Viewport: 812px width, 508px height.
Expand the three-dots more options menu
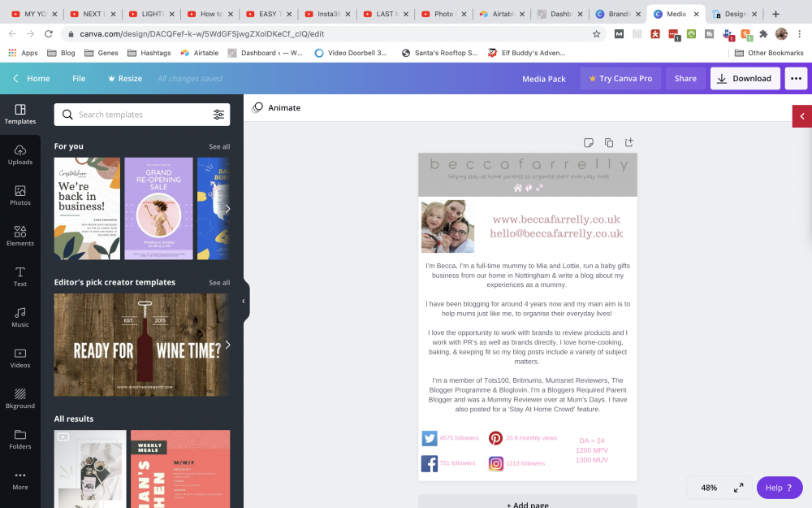[x=796, y=79]
